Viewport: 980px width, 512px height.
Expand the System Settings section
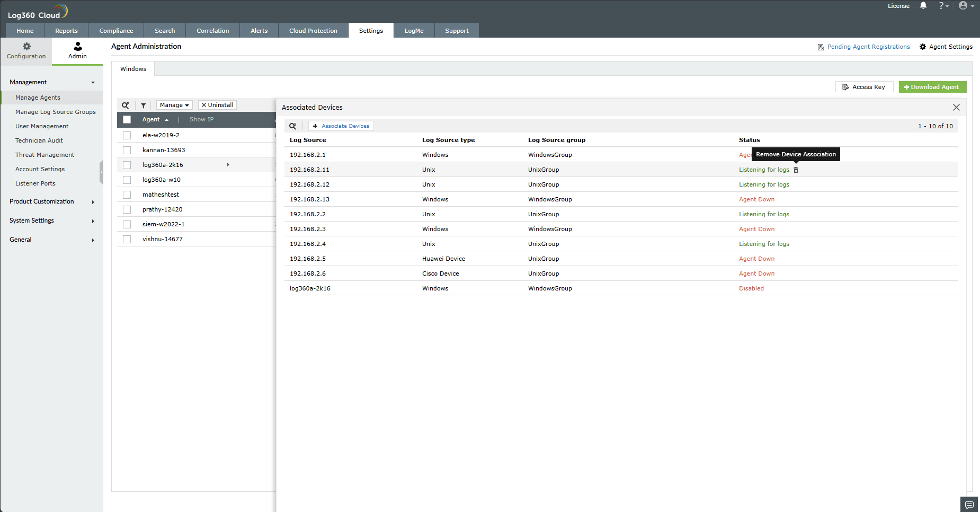(93, 221)
